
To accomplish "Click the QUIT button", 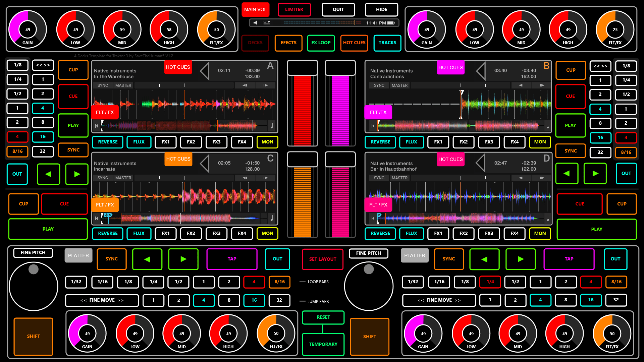I will click(x=338, y=9).
